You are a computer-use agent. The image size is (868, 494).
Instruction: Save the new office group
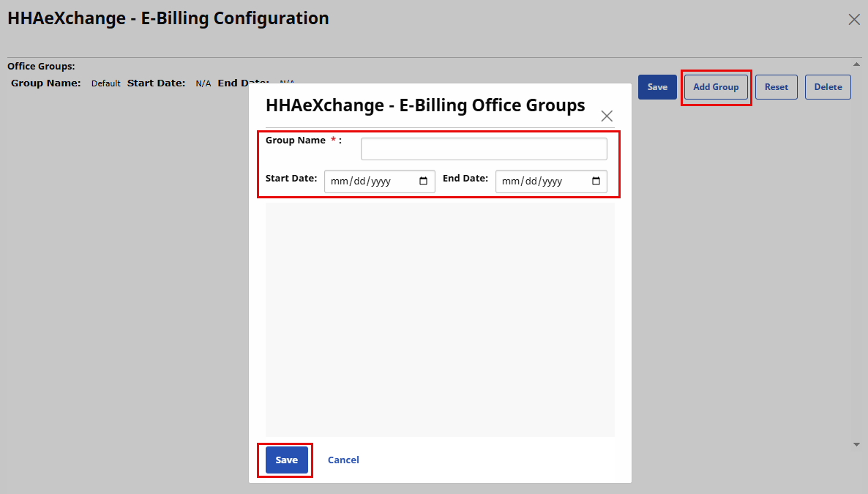tap(285, 460)
